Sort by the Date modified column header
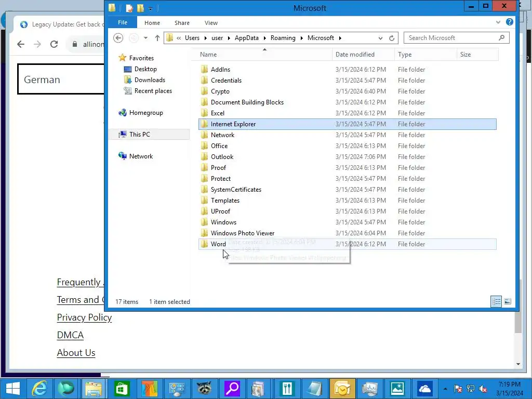This screenshot has height=399, width=532. (363, 55)
